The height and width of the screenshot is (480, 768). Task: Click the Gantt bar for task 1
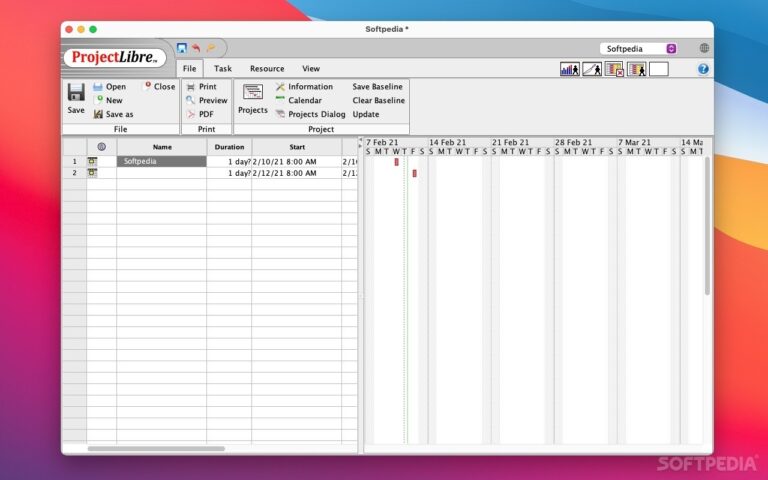(x=396, y=162)
